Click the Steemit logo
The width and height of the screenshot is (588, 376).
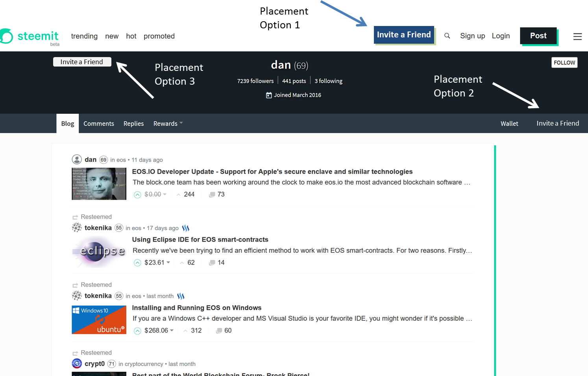click(x=30, y=36)
